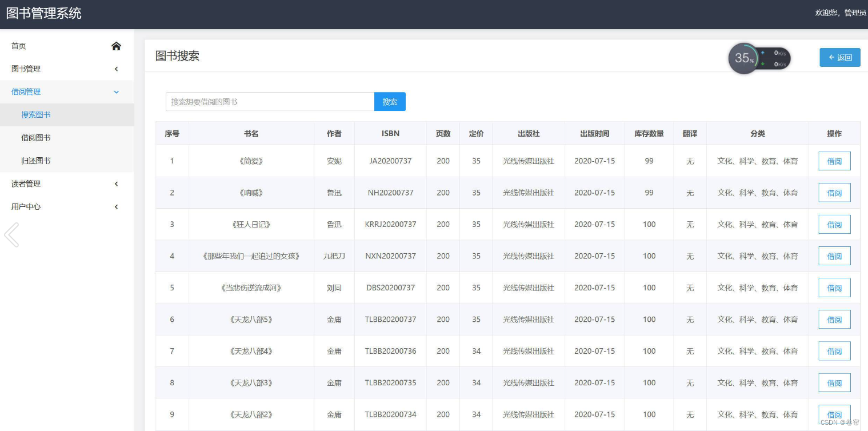Image resolution: width=868 pixels, height=431 pixels.
Task: Click the home icon beside 首页
Action: tap(116, 46)
